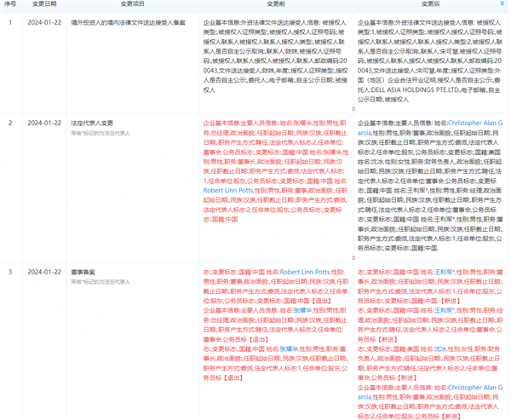
Task: Click the collapse chevron in the table header corner
Action: click(502, 4)
